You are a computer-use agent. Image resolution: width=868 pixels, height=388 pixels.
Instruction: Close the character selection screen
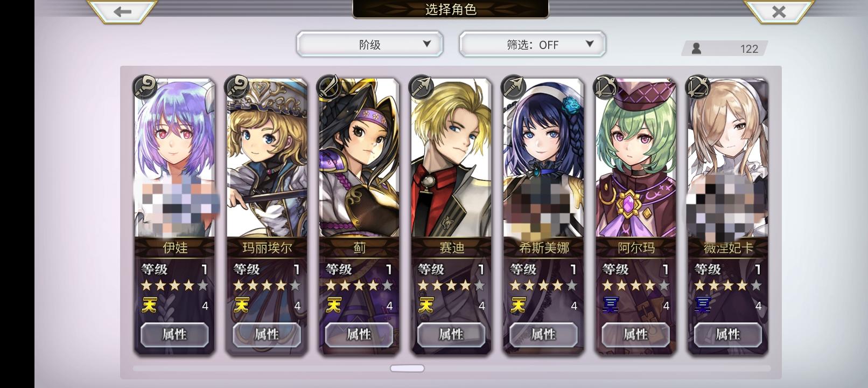point(779,11)
